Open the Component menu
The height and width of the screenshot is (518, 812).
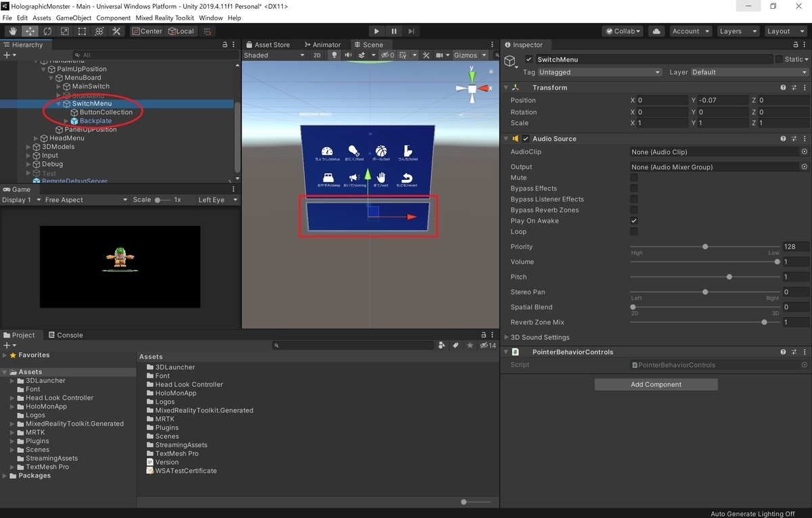(x=114, y=18)
